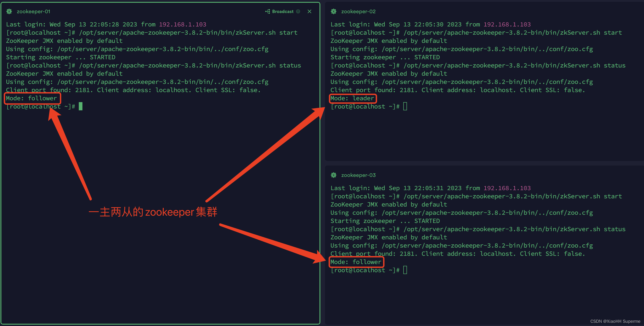
Task: Click the zookeeper-01 pane host icon
Action: (9, 11)
